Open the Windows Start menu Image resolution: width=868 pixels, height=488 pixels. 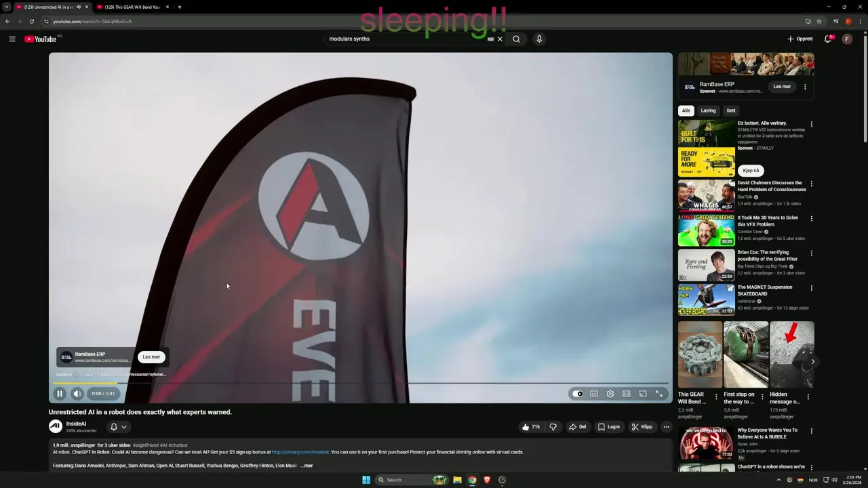366,480
